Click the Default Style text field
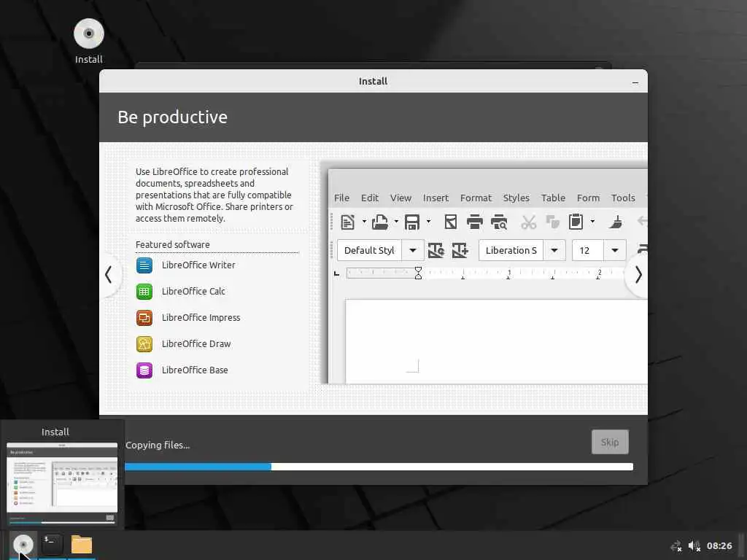Viewport: 747px width, 560px height. pyautogui.click(x=370, y=250)
